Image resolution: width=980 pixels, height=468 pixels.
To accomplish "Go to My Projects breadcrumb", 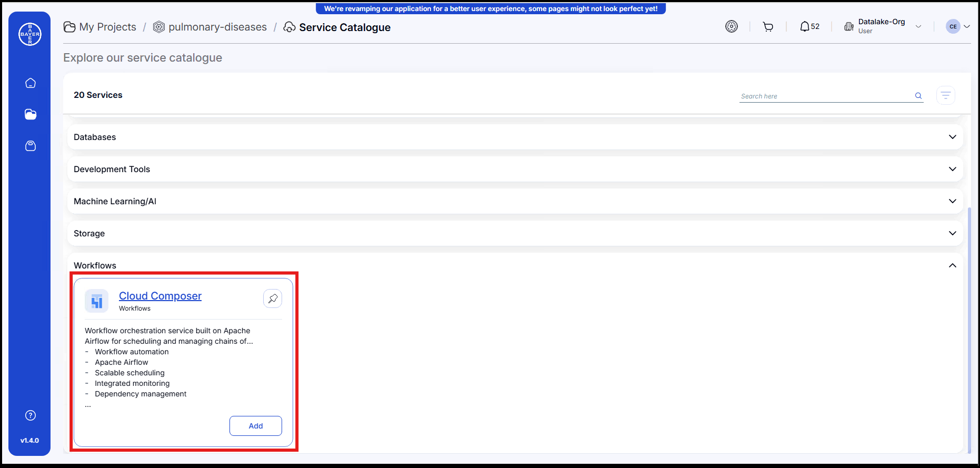I will [107, 27].
